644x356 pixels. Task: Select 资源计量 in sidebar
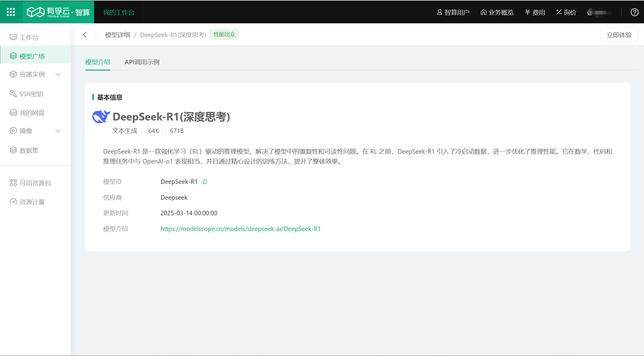click(35, 202)
